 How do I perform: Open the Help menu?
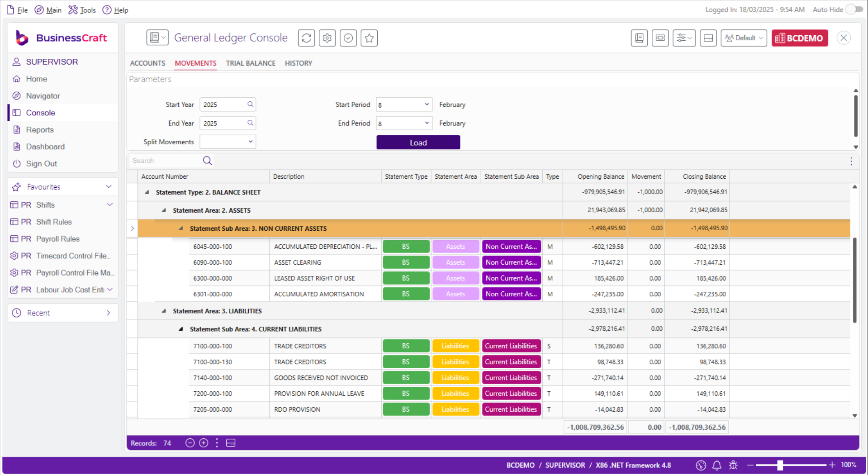[115, 10]
